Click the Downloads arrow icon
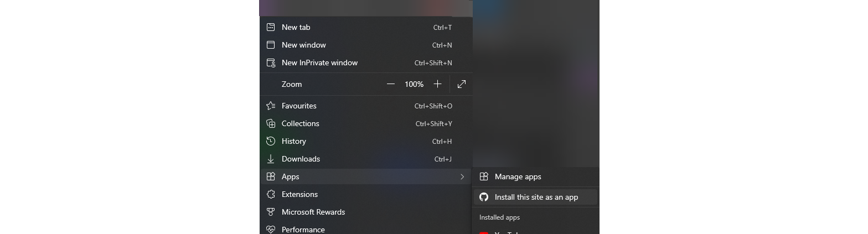 271,159
